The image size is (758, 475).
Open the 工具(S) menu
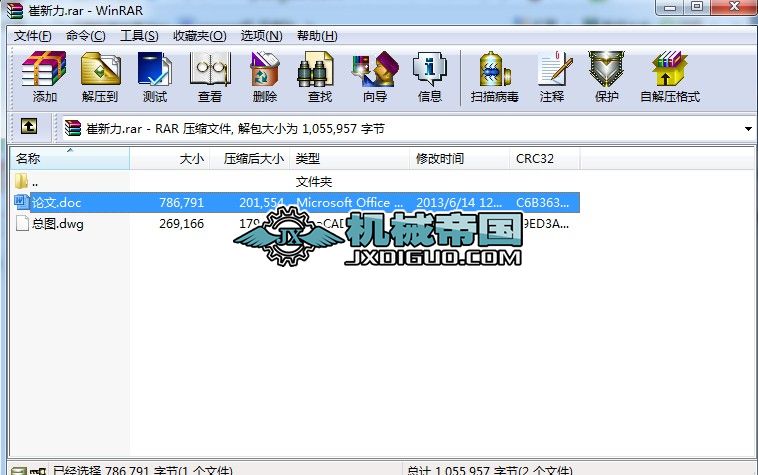[139, 36]
